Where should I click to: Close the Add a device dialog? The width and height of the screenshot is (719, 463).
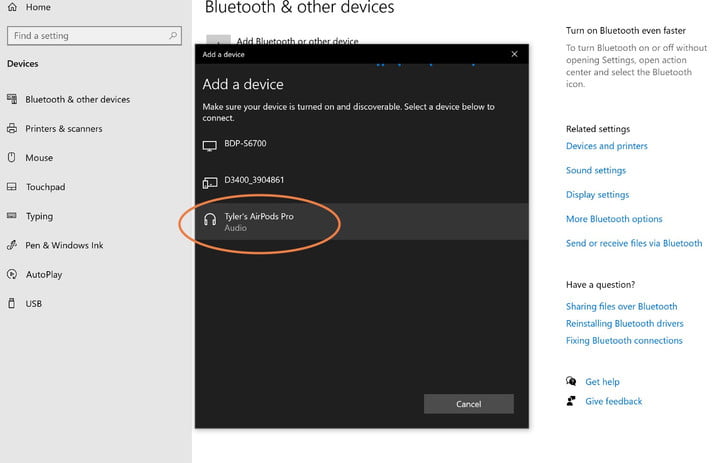[514, 54]
